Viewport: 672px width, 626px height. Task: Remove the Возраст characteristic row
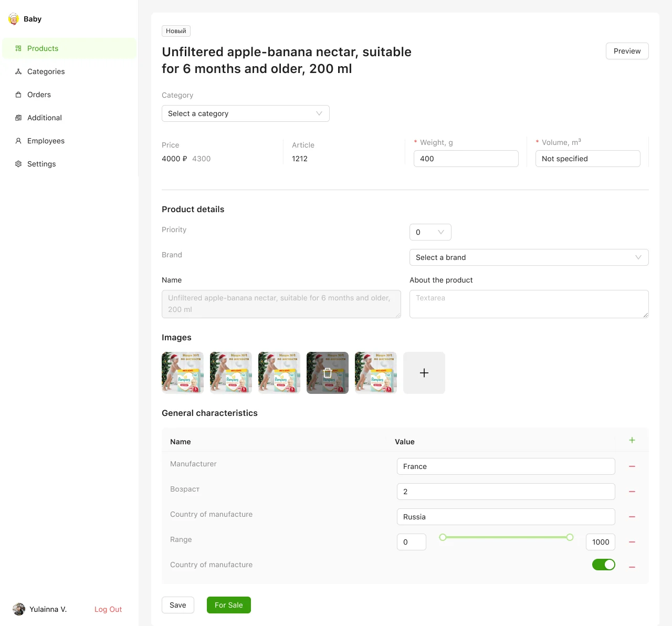(632, 492)
